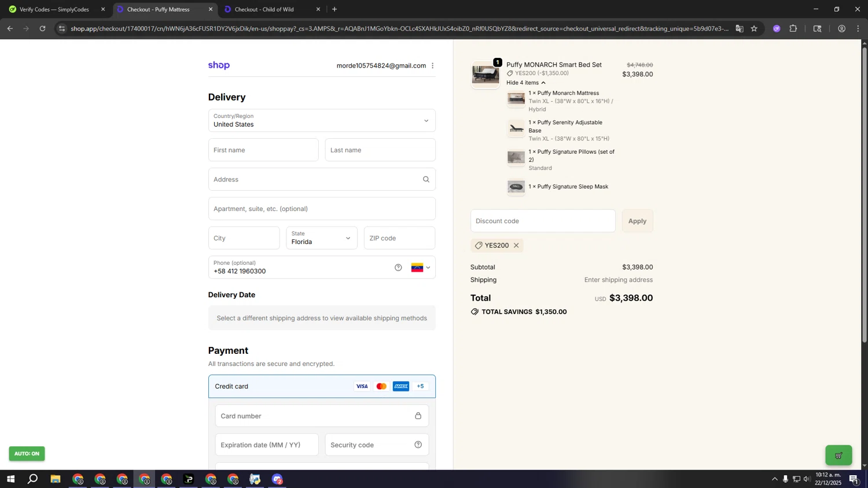Click the green cart extension button
The height and width of the screenshot is (488, 868).
[x=838, y=456]
